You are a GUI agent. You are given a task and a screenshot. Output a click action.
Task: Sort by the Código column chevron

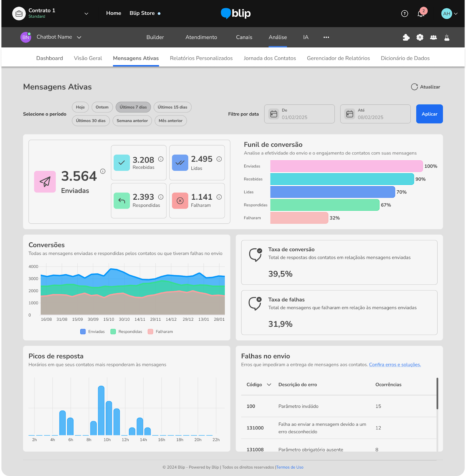coord(269,385)
